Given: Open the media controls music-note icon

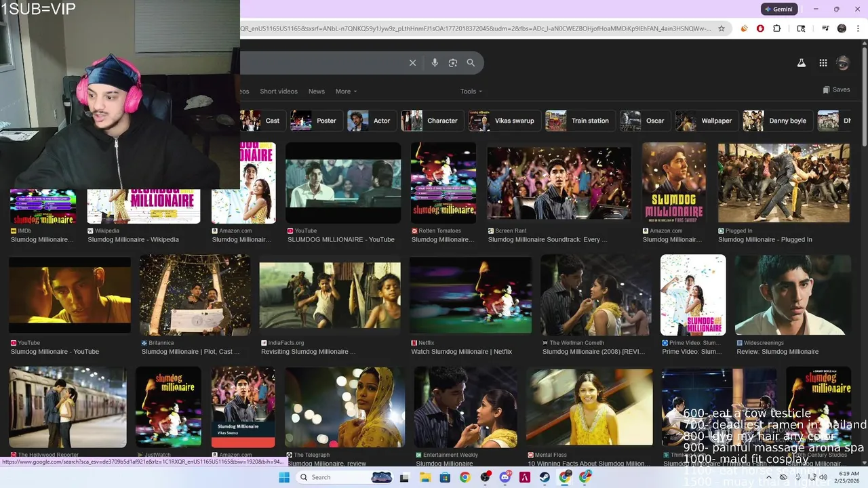Looking at the screenshot, I should tap(825, 28).
